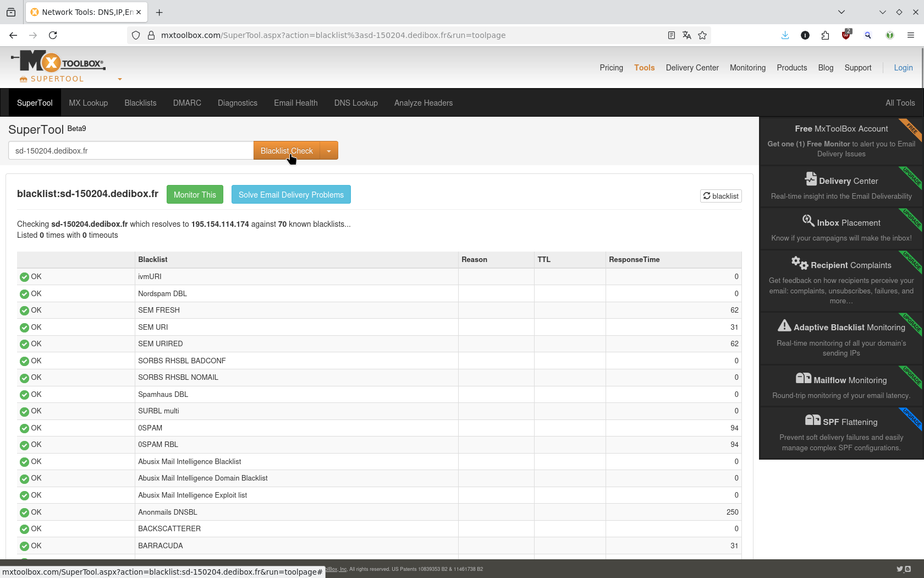The height and width of the screenshot is (578, 924).
Task: Click the uBlock shield extension icon
Action: [x=846, y=35]
